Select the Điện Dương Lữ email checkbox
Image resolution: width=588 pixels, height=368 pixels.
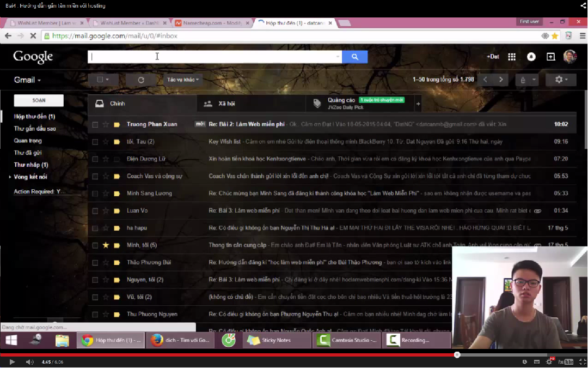click(95, 159)
